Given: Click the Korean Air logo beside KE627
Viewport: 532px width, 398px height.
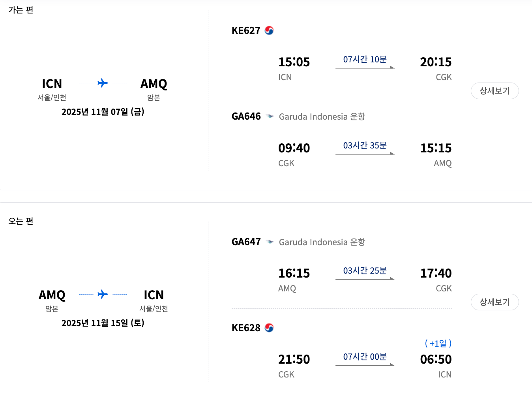Looking at the screenshot, I should pyautogui.click(x=269, y=30).
